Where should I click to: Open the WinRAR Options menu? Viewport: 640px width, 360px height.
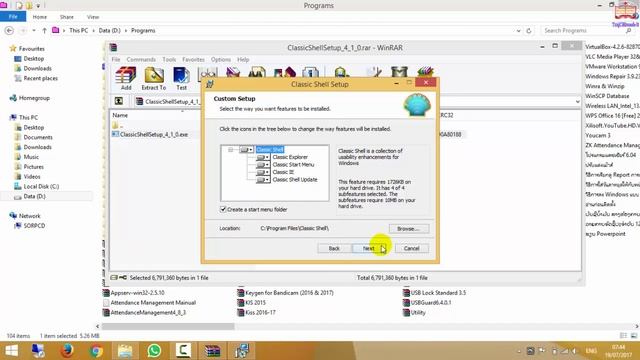tap(221, 60)
